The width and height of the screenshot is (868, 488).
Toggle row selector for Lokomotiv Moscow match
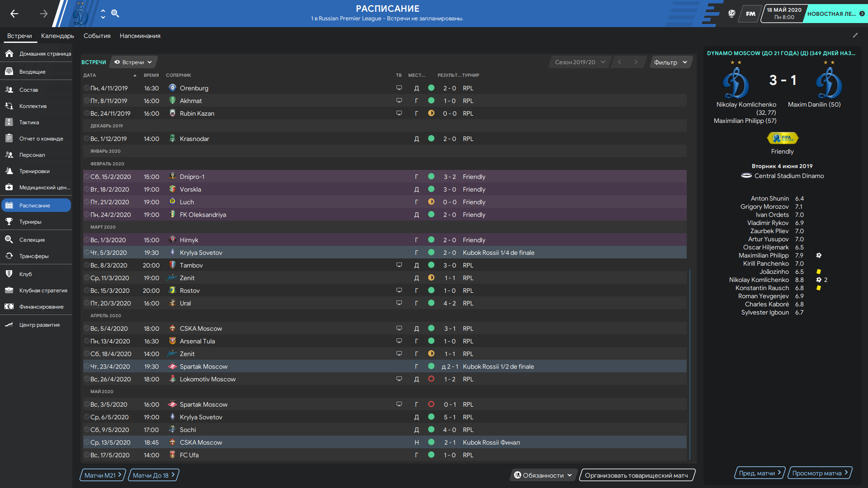pos(86,379)
